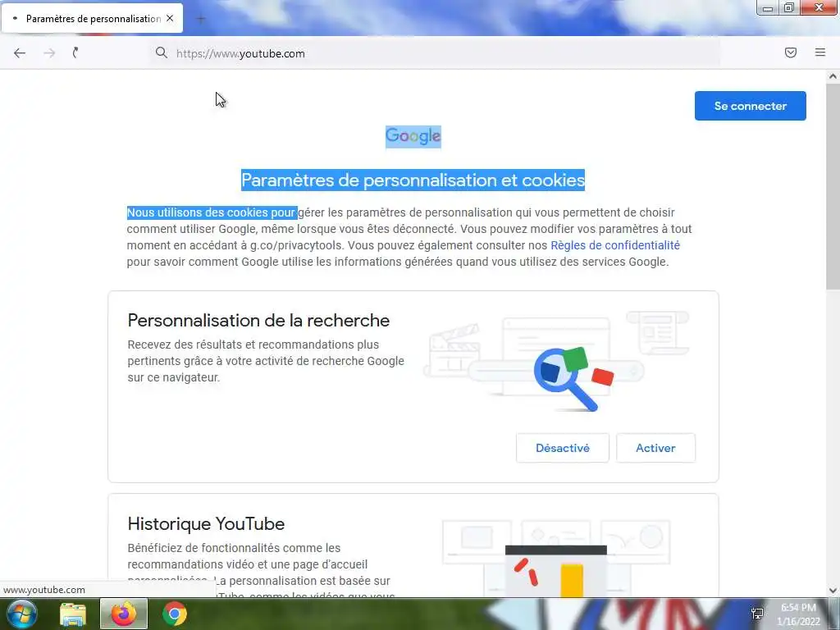
Task: Click the Se connecter button
Action: pos(750,106)
